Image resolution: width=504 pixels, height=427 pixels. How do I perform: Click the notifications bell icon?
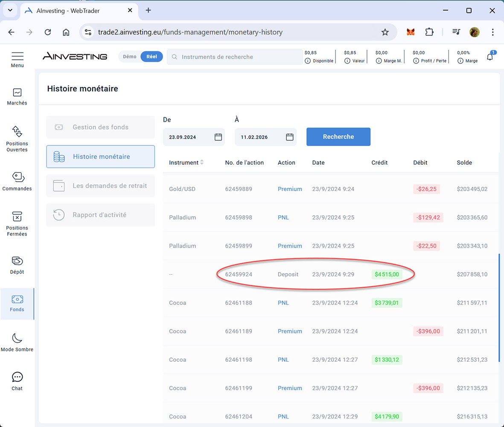pos(489,57)
